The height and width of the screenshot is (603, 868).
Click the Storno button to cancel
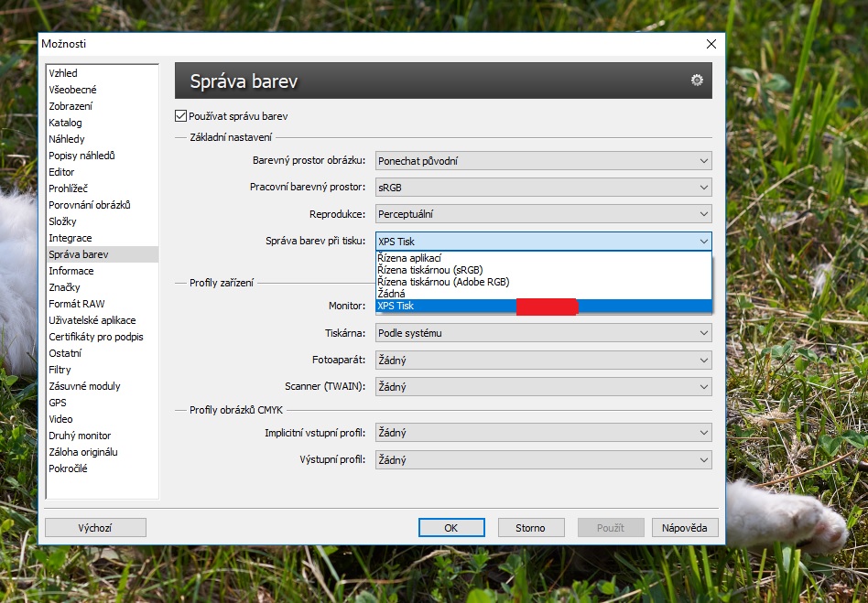[530, 528]
